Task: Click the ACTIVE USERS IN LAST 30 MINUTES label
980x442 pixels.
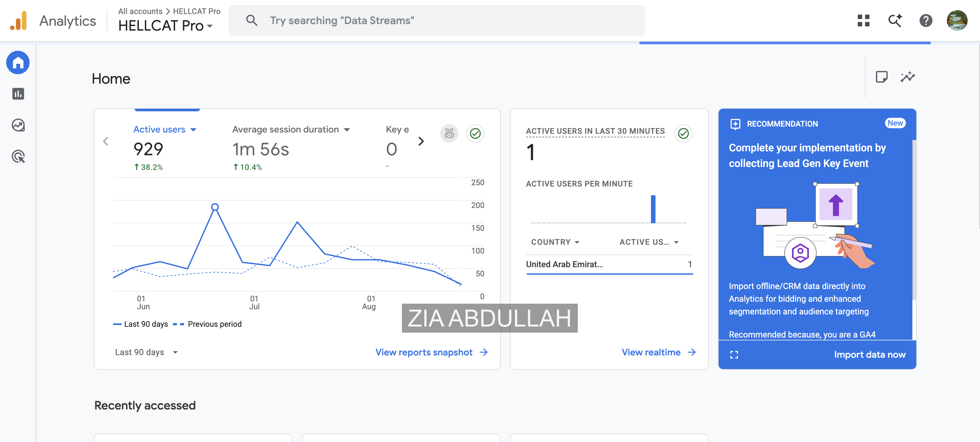Action: click(595, 131)
